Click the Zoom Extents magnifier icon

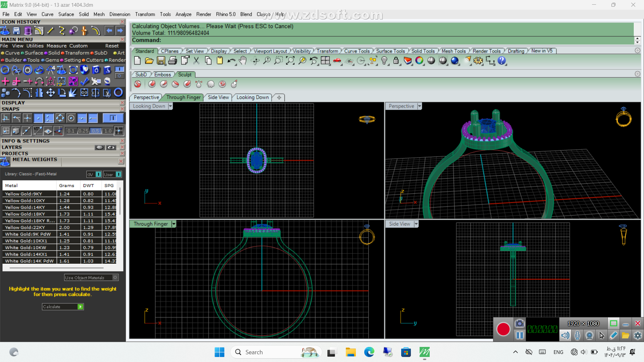point(290,61)
